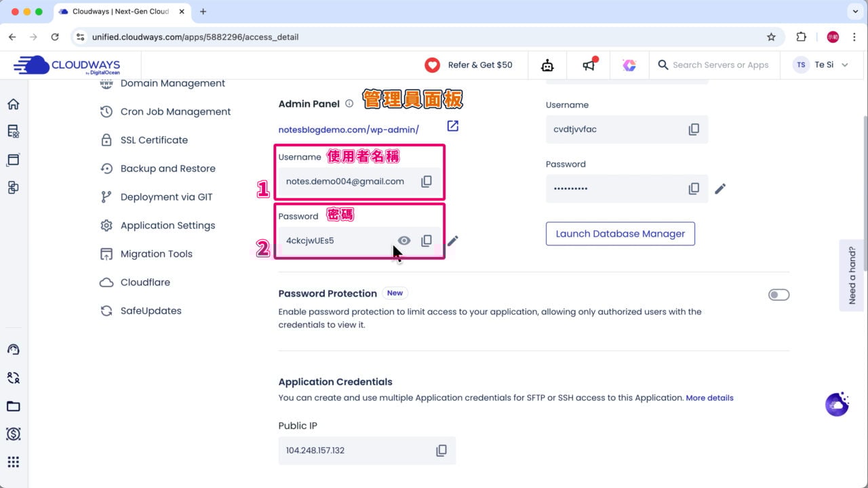868x488 pixels.
Task: Select the Servers icon in the left sidebar
Action: 13,131
